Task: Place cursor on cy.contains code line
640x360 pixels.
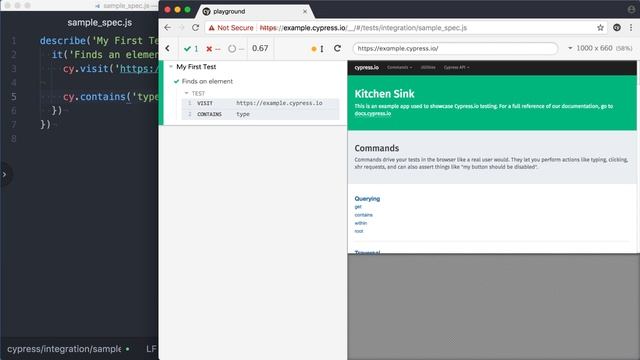Action: pyautogui.click(x=110, y=97)
